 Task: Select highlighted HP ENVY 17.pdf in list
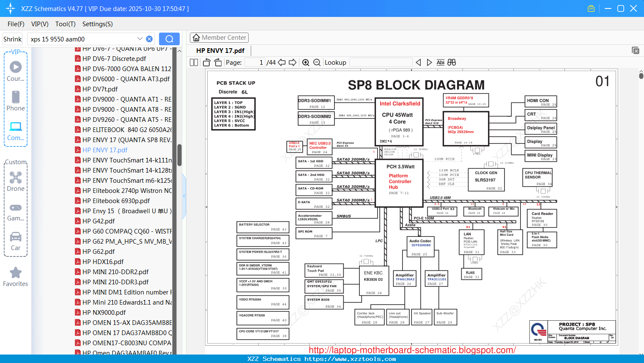point(105,150)
